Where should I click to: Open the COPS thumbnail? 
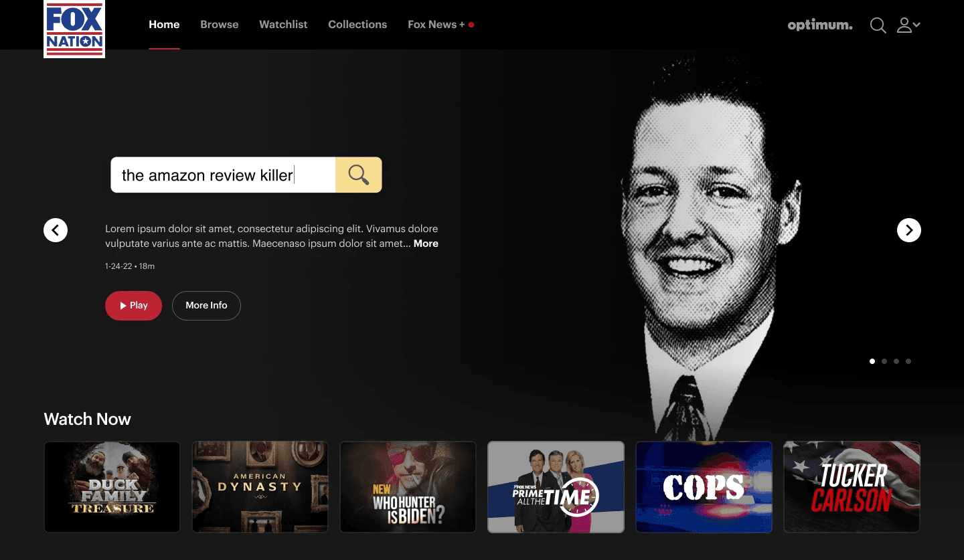(x=704, y=487)
